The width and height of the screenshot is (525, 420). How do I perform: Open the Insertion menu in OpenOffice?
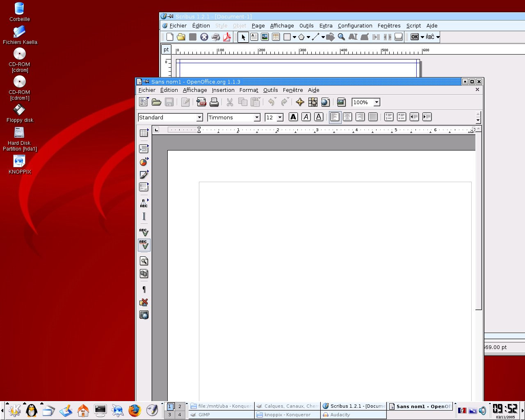click(x=223, y=90)
